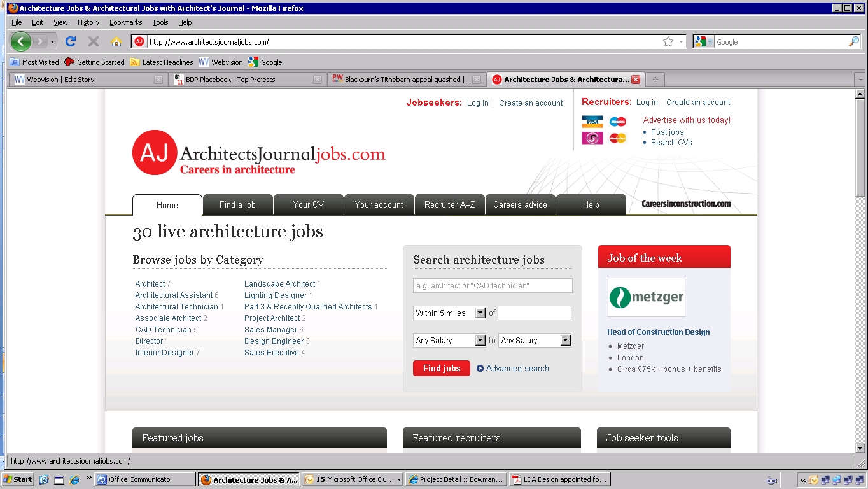
Task: Expand Microsoft Office Outlook taskbar group
Action: click(399, 479)
